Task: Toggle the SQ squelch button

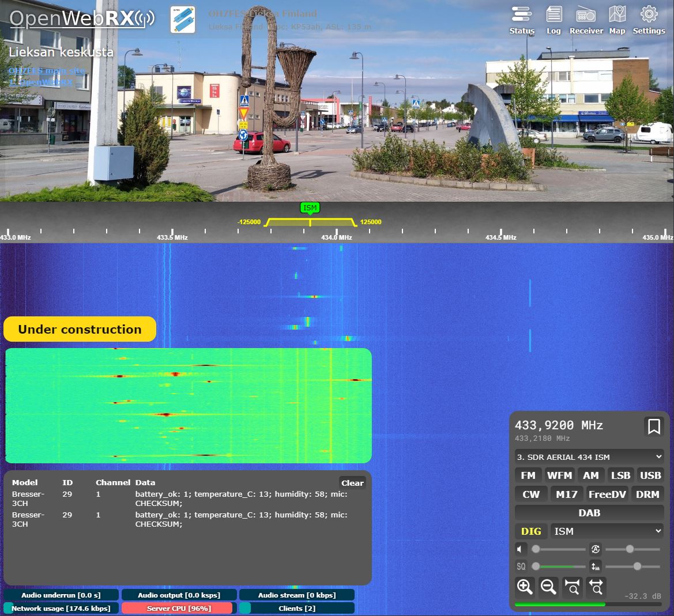Action: pyautogui.click(x=521, y=566)
